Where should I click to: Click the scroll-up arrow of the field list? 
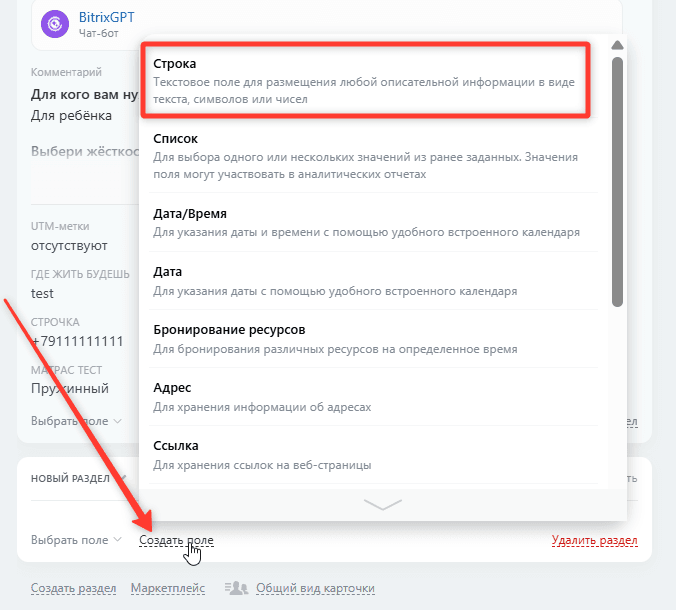click(617, 45)
